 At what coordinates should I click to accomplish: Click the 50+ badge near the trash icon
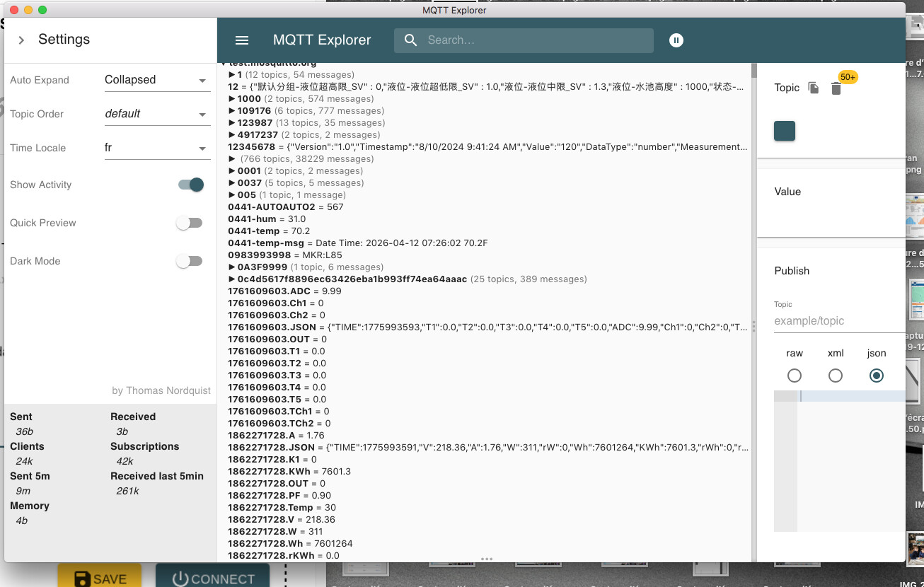[848, 77]
